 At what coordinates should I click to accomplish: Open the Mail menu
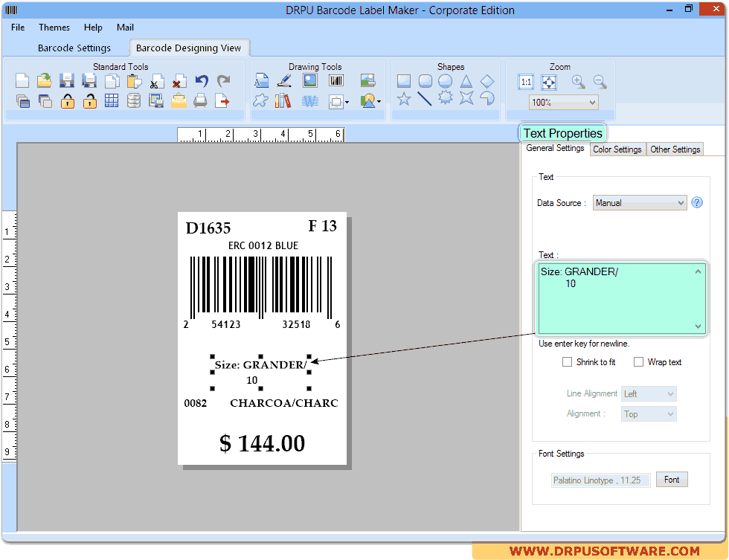pos(125,28)
